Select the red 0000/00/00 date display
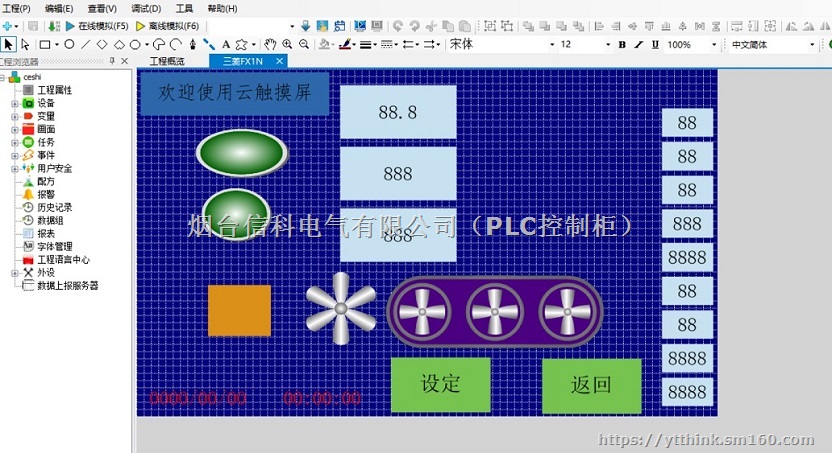 [198, 398]
